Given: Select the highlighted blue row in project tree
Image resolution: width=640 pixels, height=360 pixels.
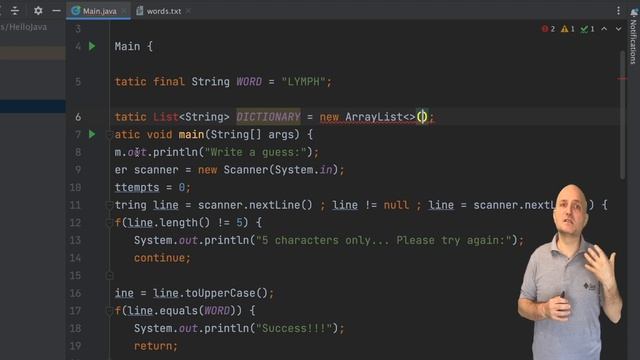Looking at the screenshot, I should click(x=33, y=106).
